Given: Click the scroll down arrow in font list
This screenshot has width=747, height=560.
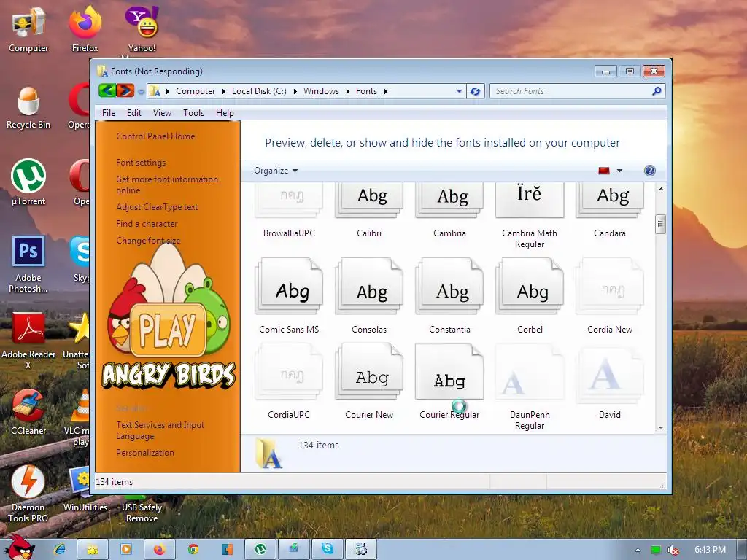Looking at the screenshot, I should click(661, 427).
